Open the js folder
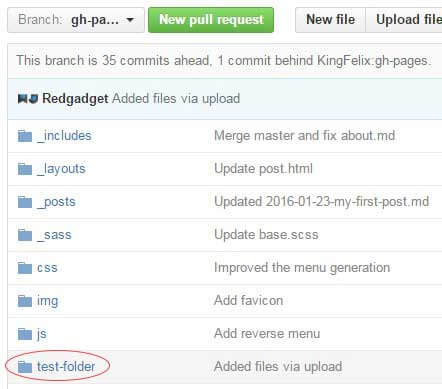 click(42, 334)
